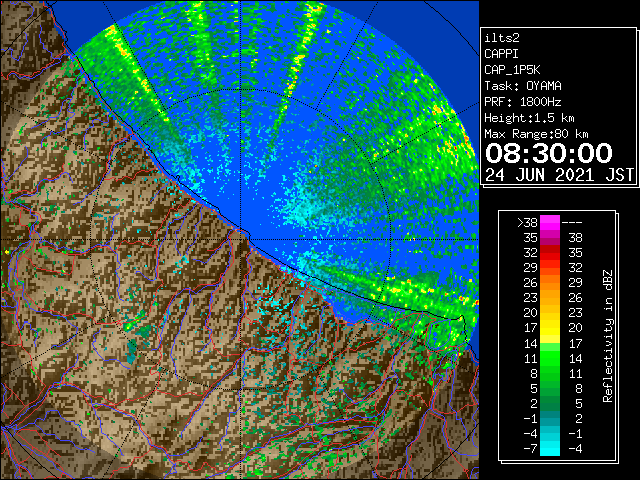This screenshot has height=480, width=640.
Task: Click the 'Reflectivity in dBZ' axis label
Action: [608, 336]
